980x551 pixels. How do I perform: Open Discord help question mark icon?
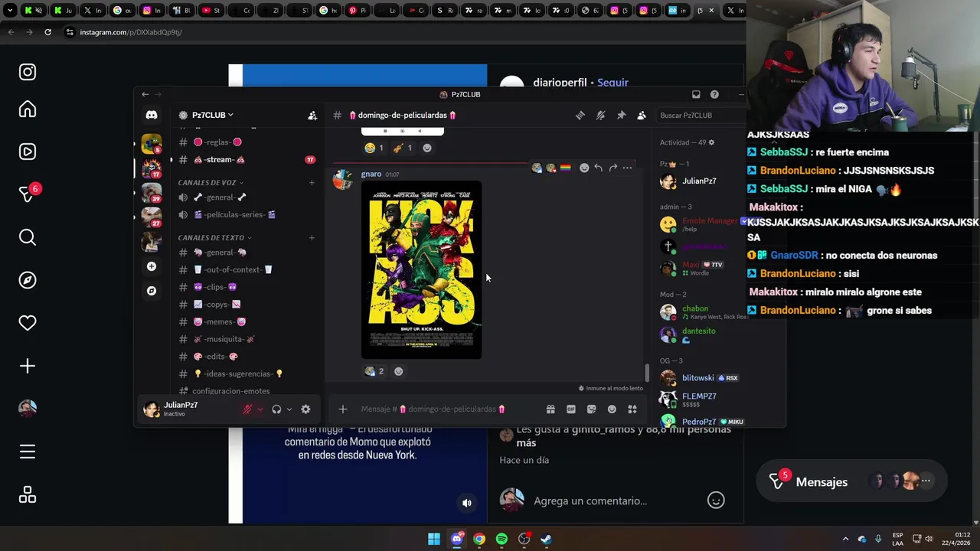click(714, 94)
